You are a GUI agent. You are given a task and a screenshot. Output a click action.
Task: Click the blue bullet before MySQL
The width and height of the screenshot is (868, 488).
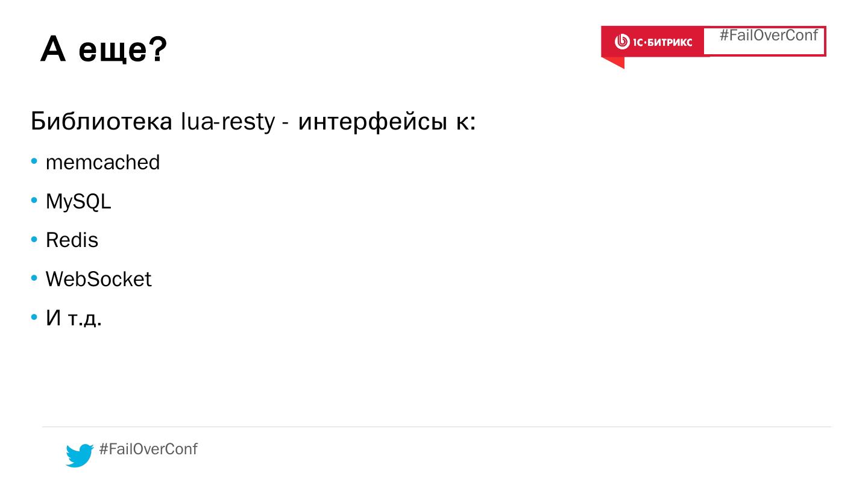click(34, 201)
